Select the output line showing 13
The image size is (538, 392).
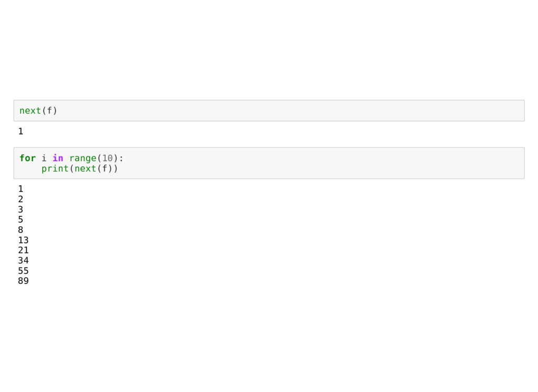pos(23,240)
